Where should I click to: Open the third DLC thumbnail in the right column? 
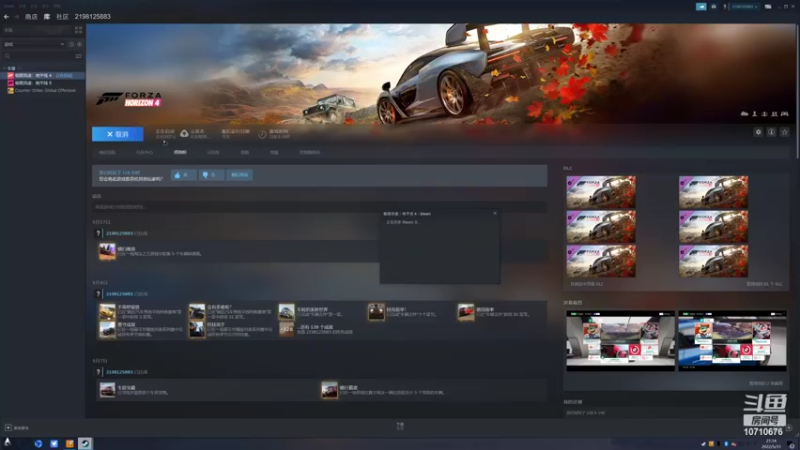point(713,261)
